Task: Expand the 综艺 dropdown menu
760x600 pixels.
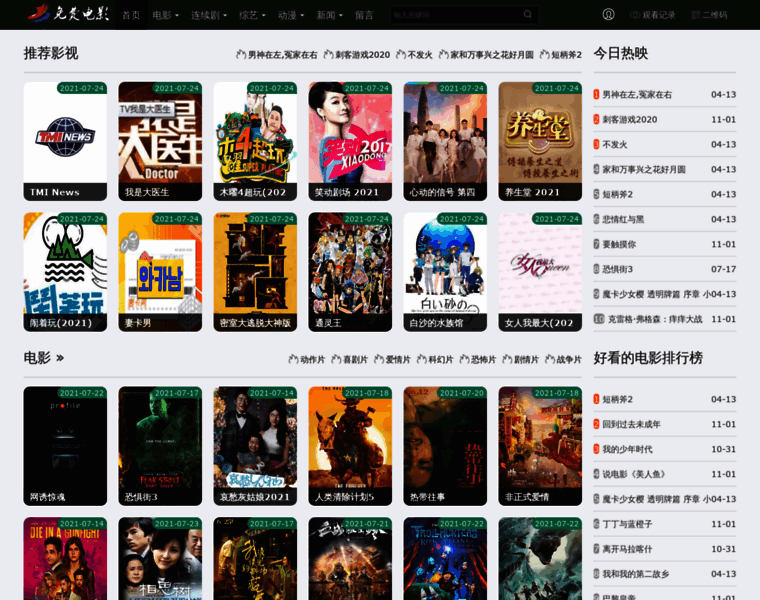Action: pyautogui.click(x=252, y=15)
